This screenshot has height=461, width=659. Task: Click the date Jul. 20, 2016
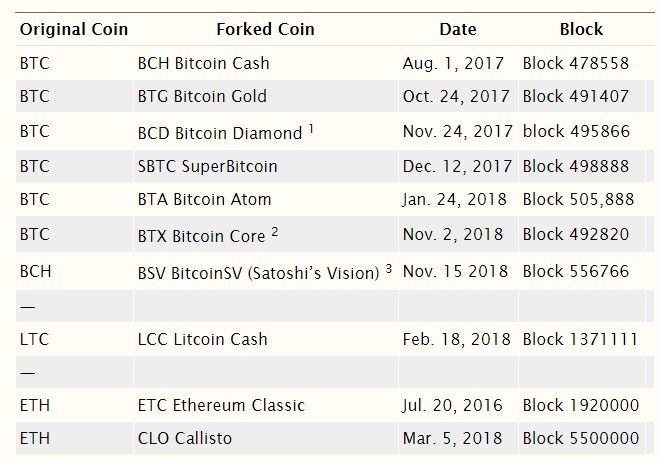(x=452, y=405)
